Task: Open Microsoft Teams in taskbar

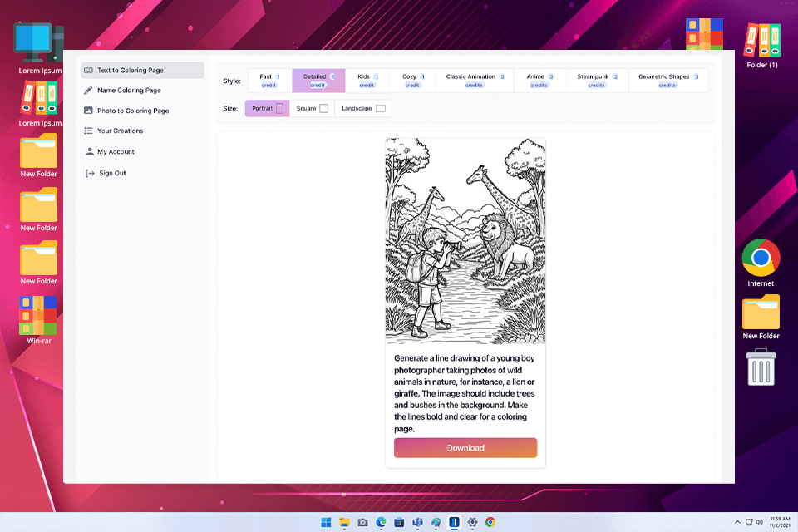Action: [418, 522]
